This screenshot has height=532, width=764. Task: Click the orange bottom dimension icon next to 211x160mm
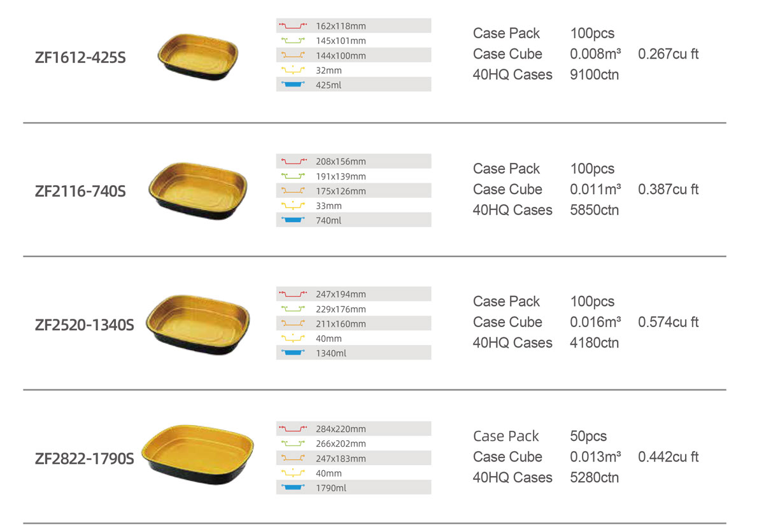coord(293,324)
